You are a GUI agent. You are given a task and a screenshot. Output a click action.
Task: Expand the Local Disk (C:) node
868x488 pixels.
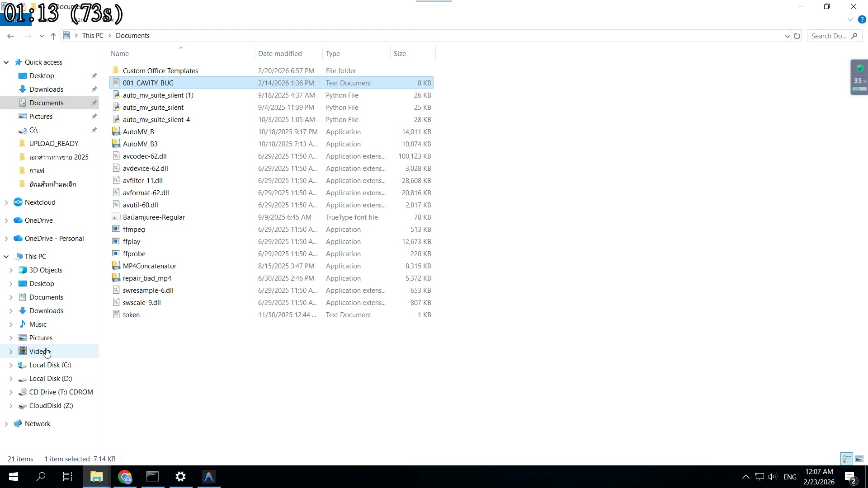[x=11, y=365]
